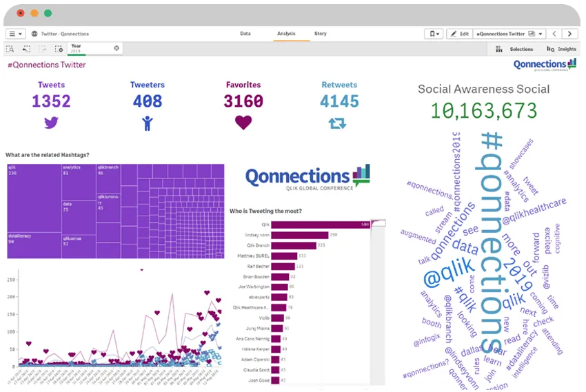The width and height of the screenshot is (586, 392).
Task: Select the qlik 236 treemap cell
Action: click(x=34, y=198)
